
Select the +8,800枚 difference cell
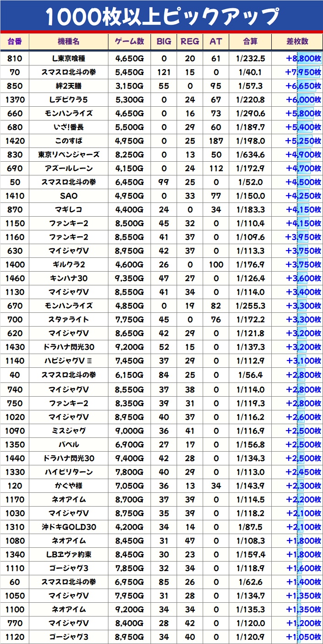pyautogui.click(x=297, y=58)
